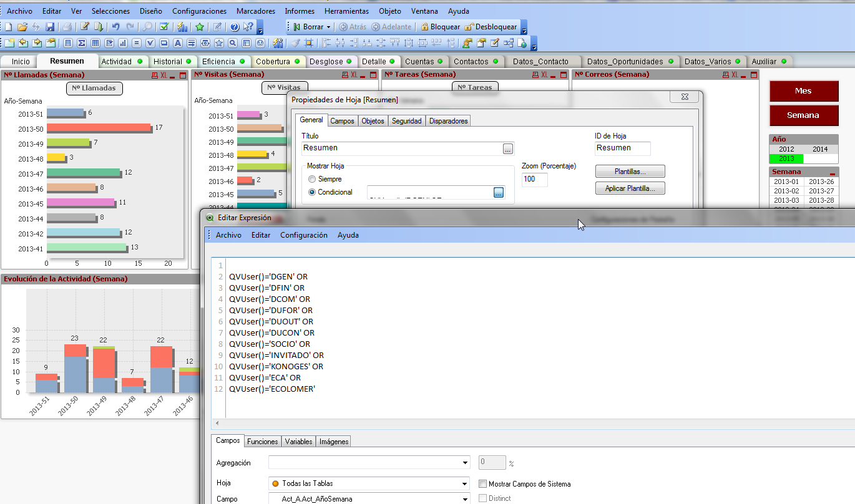This screenshot has width=855, height=504.
Task: Open the Selecciones menu
Action: point(110,11)
